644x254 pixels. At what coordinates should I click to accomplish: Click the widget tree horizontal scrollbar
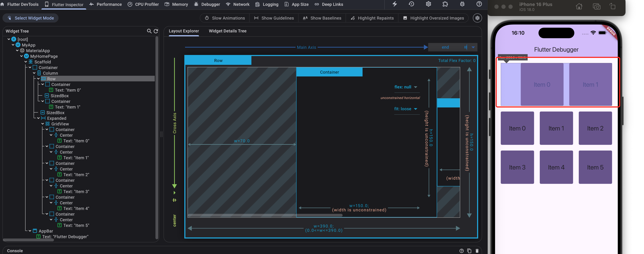coord(28,240)
